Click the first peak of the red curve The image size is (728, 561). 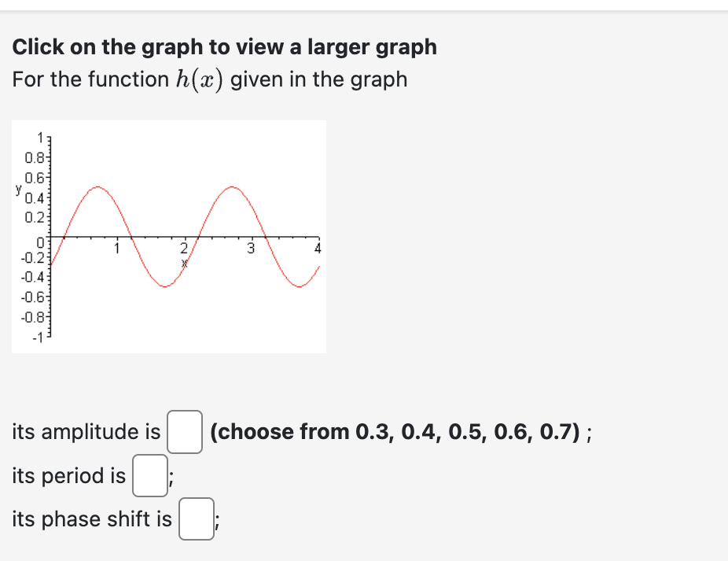pos(97,186)
